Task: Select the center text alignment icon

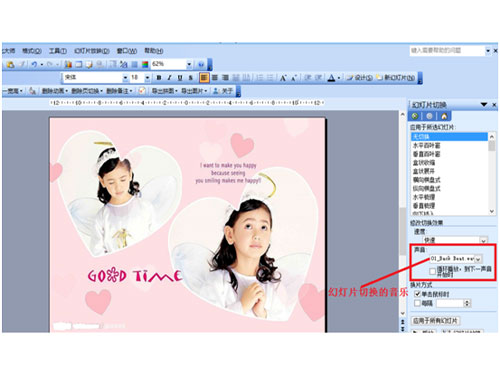Action: click(x=215, y=78)
